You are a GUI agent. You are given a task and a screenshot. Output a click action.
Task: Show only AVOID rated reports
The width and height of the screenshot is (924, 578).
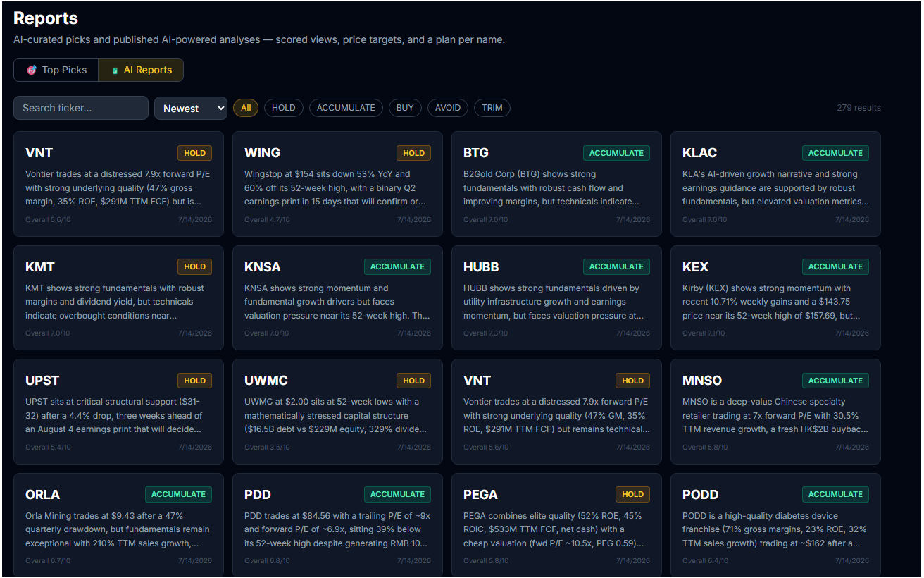[x=448, y=108]
